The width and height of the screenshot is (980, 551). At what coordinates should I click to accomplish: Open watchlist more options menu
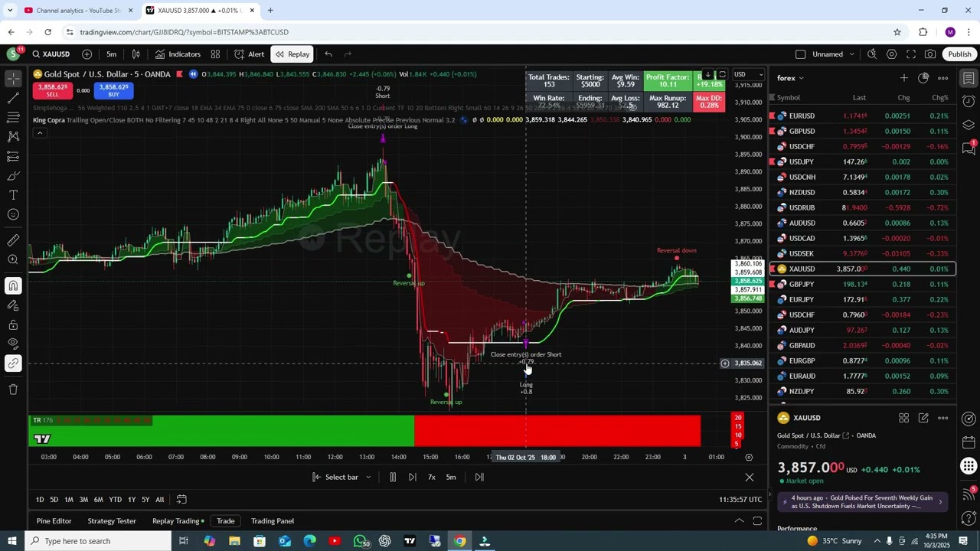pyautogui.click(x=943, y=78)
